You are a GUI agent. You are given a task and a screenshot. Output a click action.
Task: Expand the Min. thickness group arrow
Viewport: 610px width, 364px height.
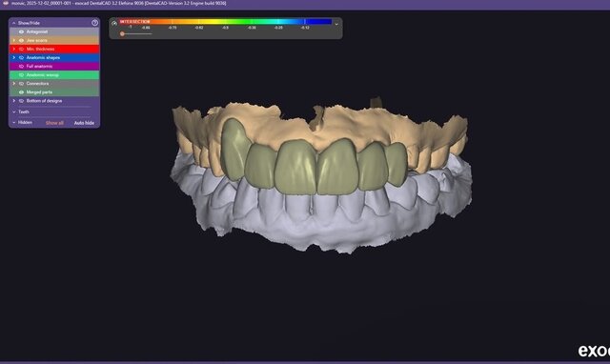click(14, 49)
